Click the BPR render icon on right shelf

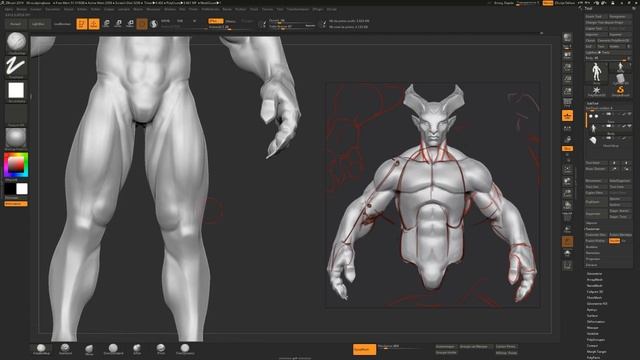coord(567,38)
